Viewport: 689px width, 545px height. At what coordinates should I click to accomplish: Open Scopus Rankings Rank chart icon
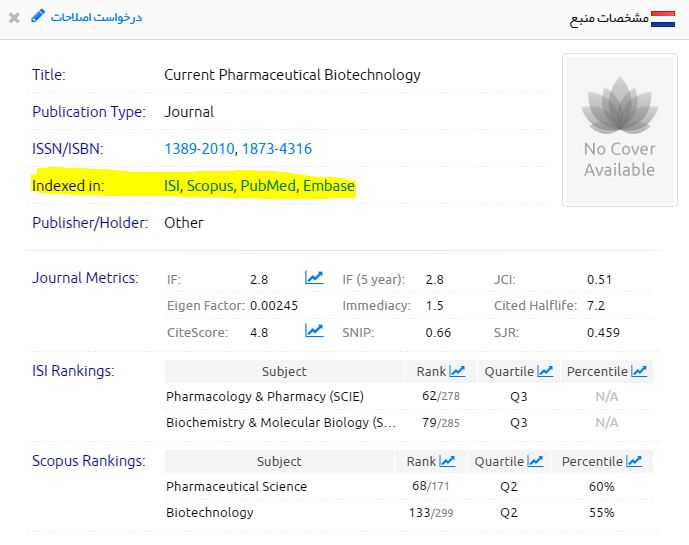(448, 461)
